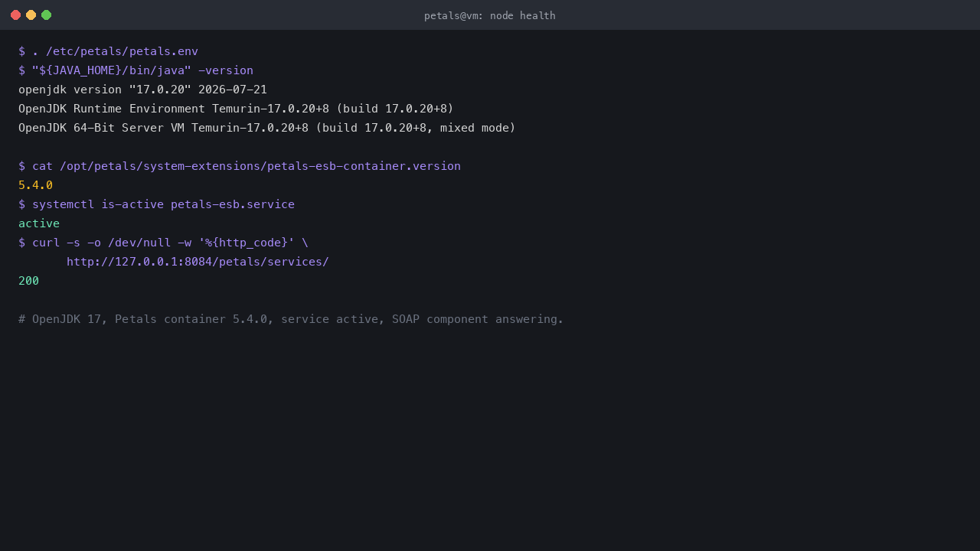Click the '5.4.0' version output
This screenshot has width=980, height=551.
click(35, 185)
